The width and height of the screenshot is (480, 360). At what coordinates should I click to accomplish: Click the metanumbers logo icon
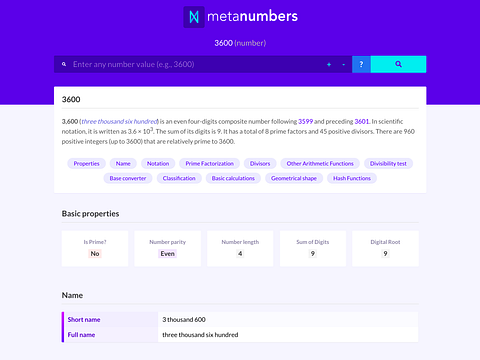194,17
